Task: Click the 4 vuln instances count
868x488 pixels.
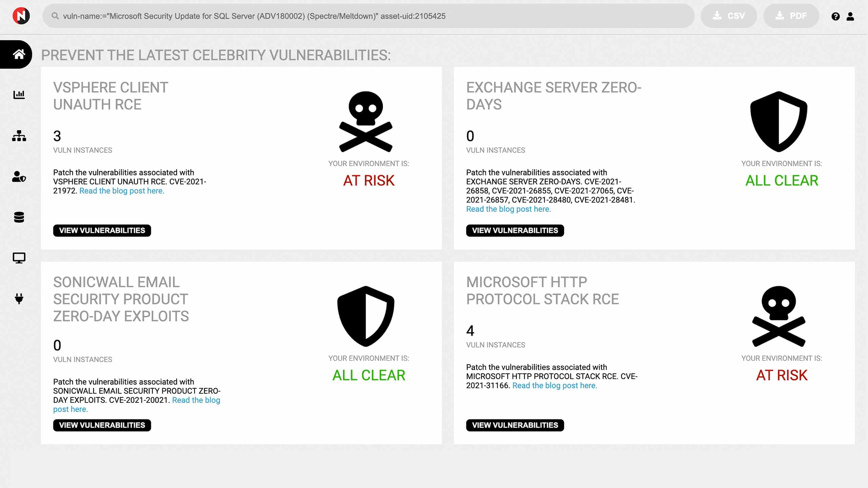Action: 470,331
